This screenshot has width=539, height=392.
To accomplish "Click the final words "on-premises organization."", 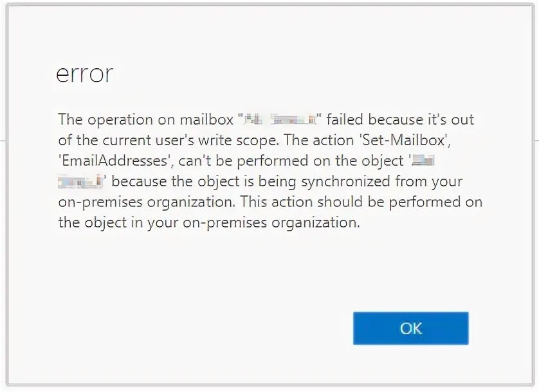I will pyautogui.click(x=271, y=222).
